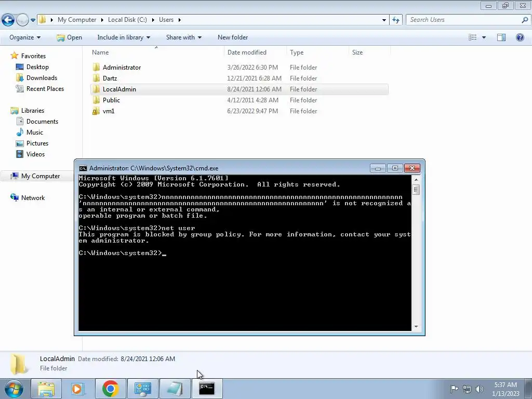The image size is (532, 399).
Task: Expand the arrow after Local Disk (C:)
Action: 153,20
